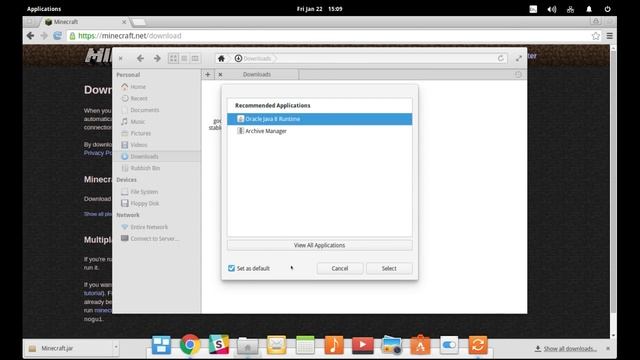
Task: Open tab history icon in file manager
Action: point(518,74)
